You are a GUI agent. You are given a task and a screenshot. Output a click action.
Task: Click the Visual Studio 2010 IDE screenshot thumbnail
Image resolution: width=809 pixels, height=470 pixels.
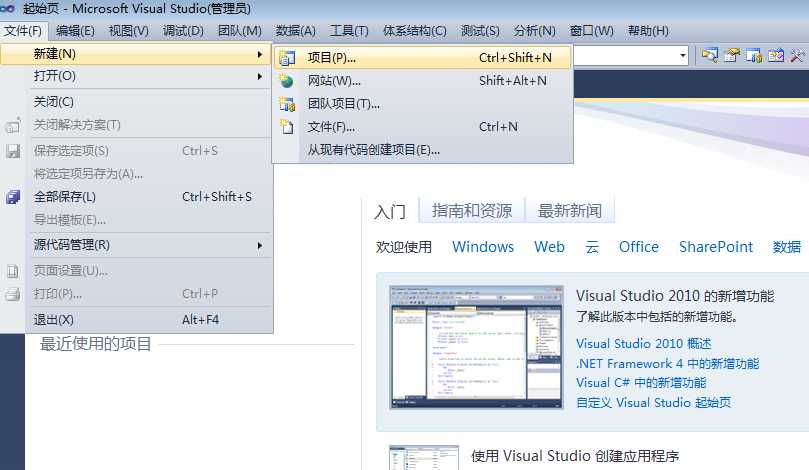point(476,347)
